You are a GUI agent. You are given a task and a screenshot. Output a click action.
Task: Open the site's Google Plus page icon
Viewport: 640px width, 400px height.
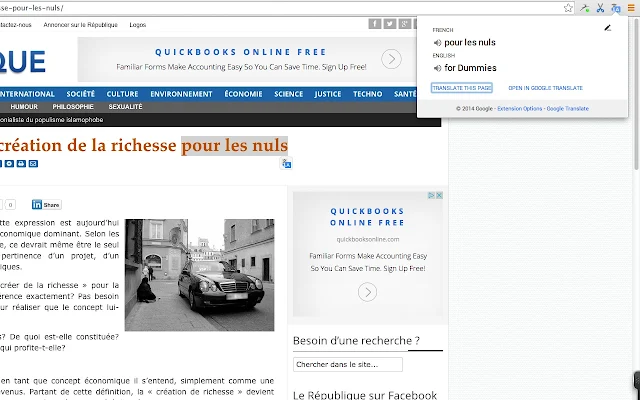[x=404, y=24]
